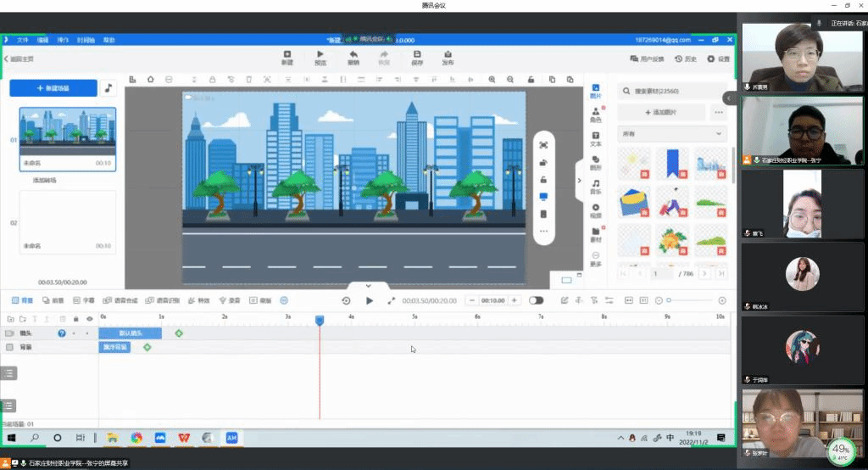Open the 所有 category dropdown
Screen dimensions: 868x470
[x=672, y=133]
